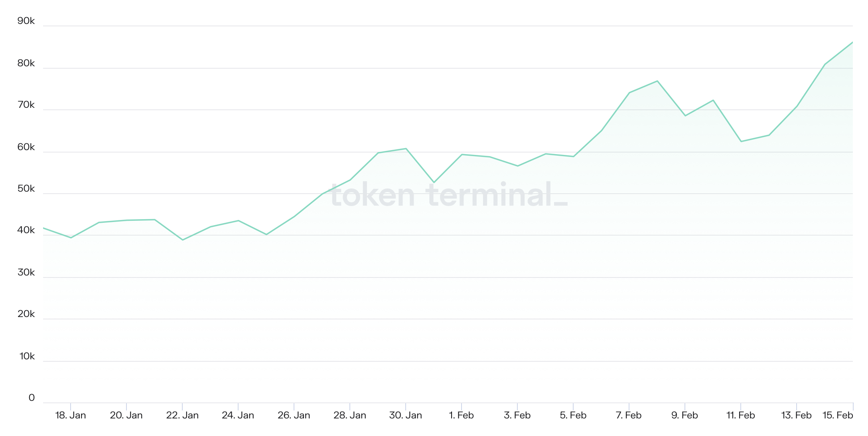
Task: Select the line's dip at 31 Jan
Action: 434,182
